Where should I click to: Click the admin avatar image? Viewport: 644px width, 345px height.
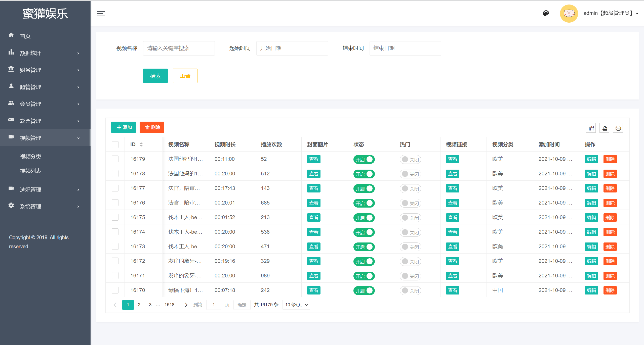coord(569,13)
